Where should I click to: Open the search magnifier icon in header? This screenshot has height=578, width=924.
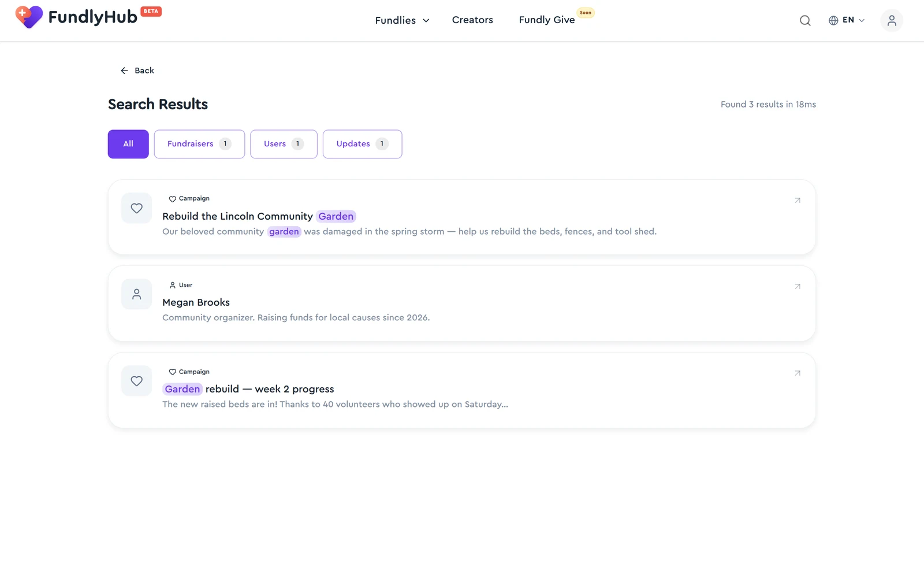pyautogui.click(x=805, y=21)
